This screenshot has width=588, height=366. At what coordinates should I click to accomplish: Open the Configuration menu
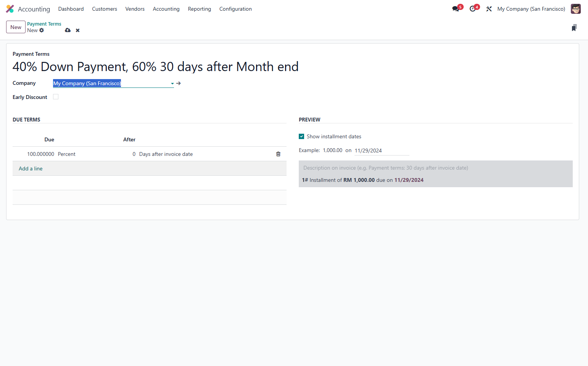coord(235,9)
